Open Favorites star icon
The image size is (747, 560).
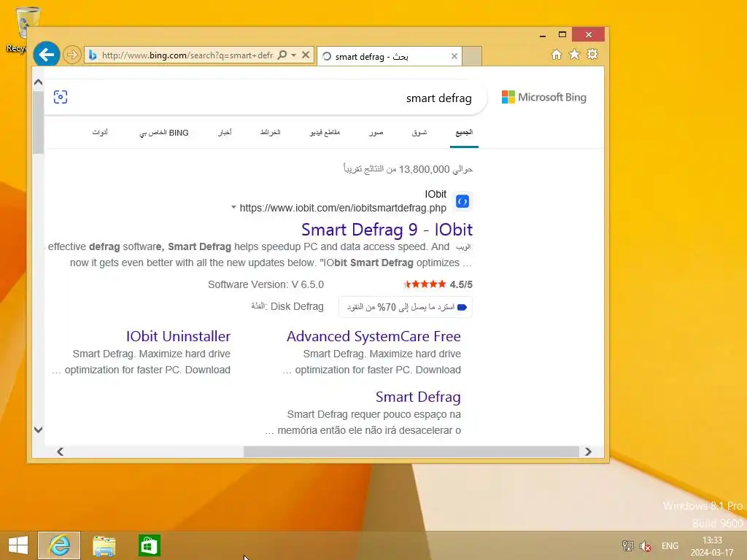click(575, 54)
